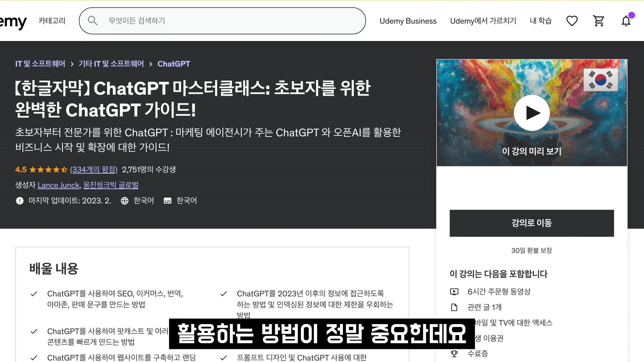Click the article document icon
This screenshot has width=644, height=362.
point(454,307)
